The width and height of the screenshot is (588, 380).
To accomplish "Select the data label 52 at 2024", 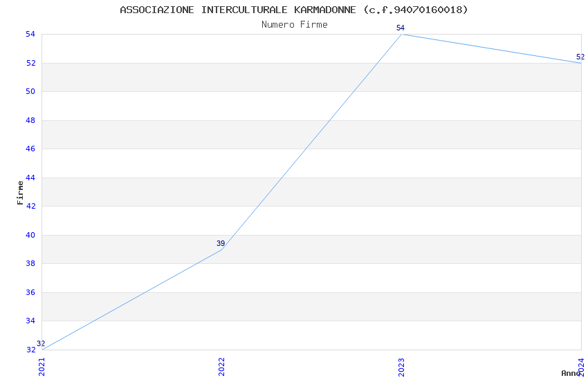I will 580,57.
